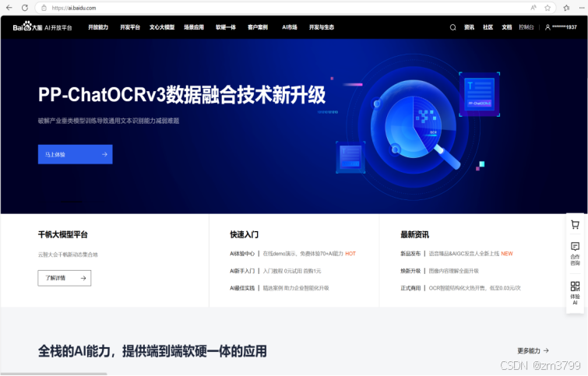Viewport: 588px width, 376px height.
Task: Click the masked account name ending 1937
Action: click(565, 27)
